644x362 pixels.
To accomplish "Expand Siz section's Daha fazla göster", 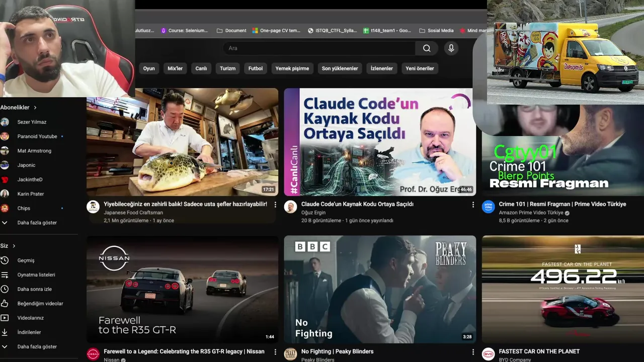I will pyautogui.click(x=37, y=347).
